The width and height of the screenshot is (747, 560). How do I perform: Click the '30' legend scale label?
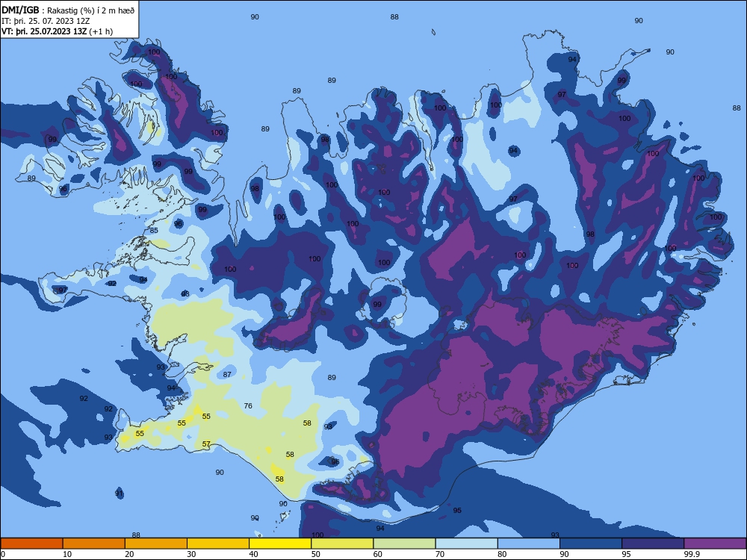(191, 554)
